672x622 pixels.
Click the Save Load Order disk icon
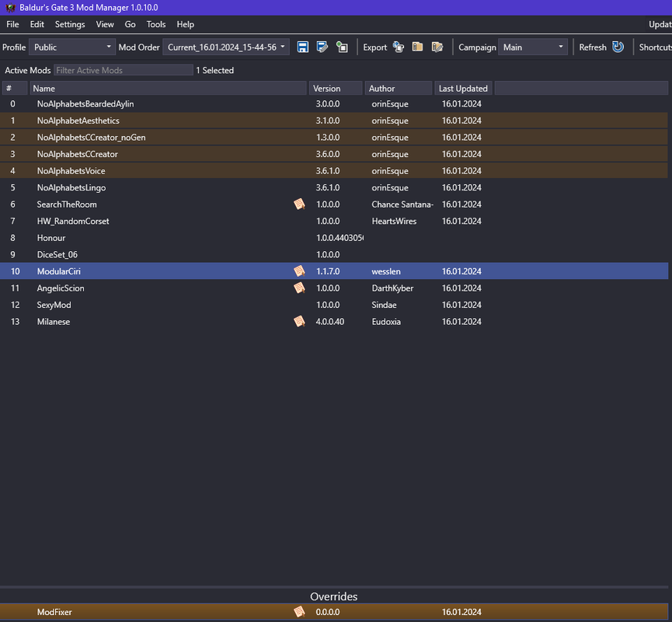coord(302,47)
